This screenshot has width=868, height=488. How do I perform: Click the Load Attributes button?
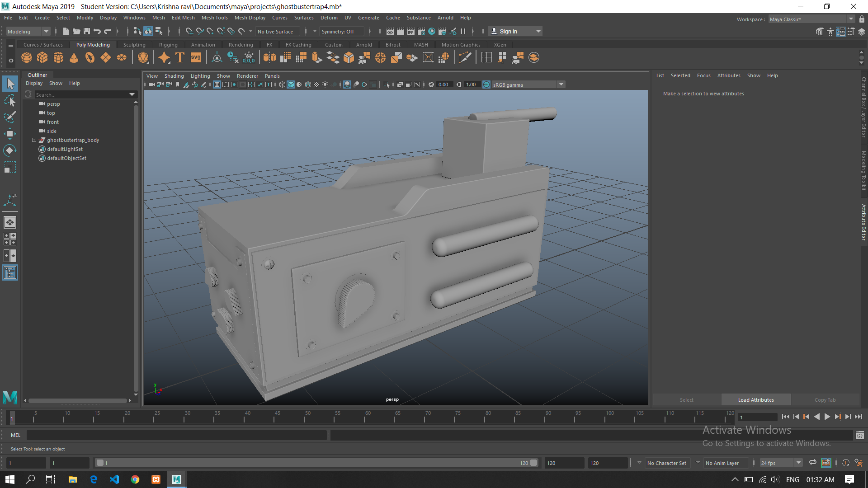[756, 400]
